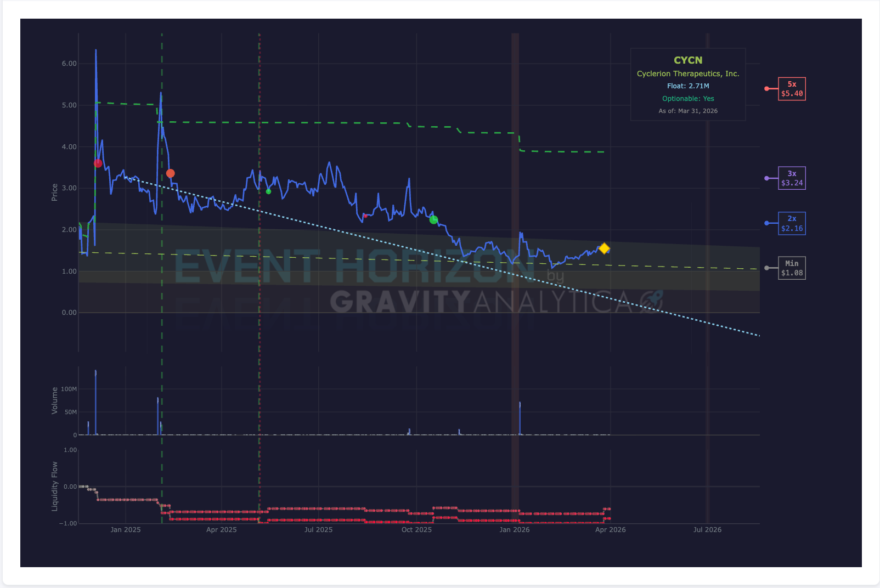880x588 pixels.
Task: Click the small green dot near May 2025
Action: tap(268, 191)
